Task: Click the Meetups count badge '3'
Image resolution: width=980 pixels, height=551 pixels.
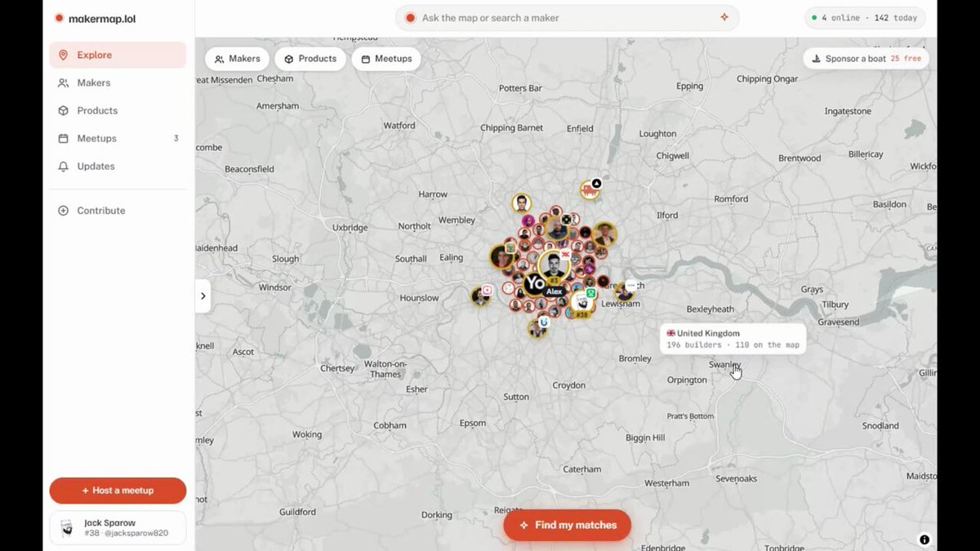Action: pyautogui.click(x=176, y=139)
